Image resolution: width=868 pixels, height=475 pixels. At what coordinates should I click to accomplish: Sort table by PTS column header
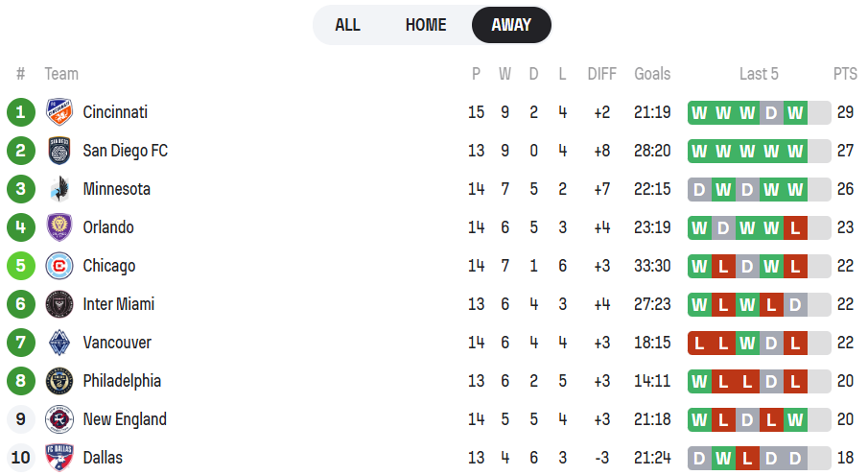point(845,74)
